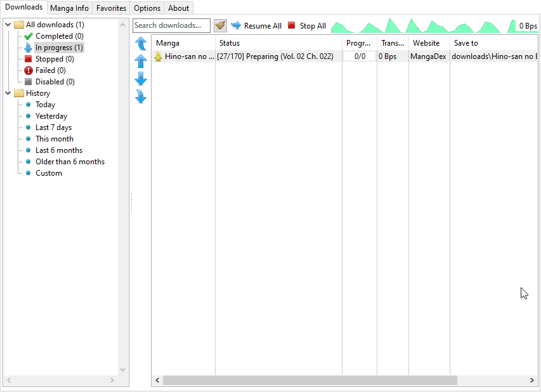Screen dimensions: 541x392
Task: Show Yesterday's download history
Action: (51, 116)
